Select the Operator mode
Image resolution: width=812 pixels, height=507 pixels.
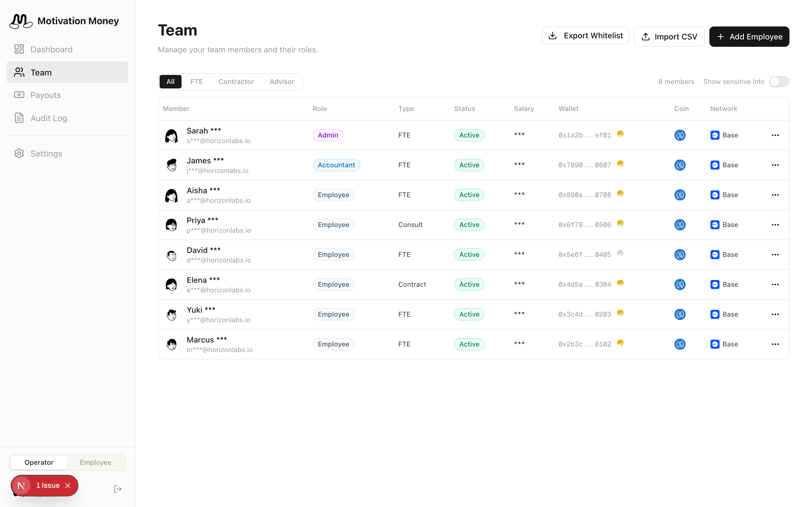39,462
